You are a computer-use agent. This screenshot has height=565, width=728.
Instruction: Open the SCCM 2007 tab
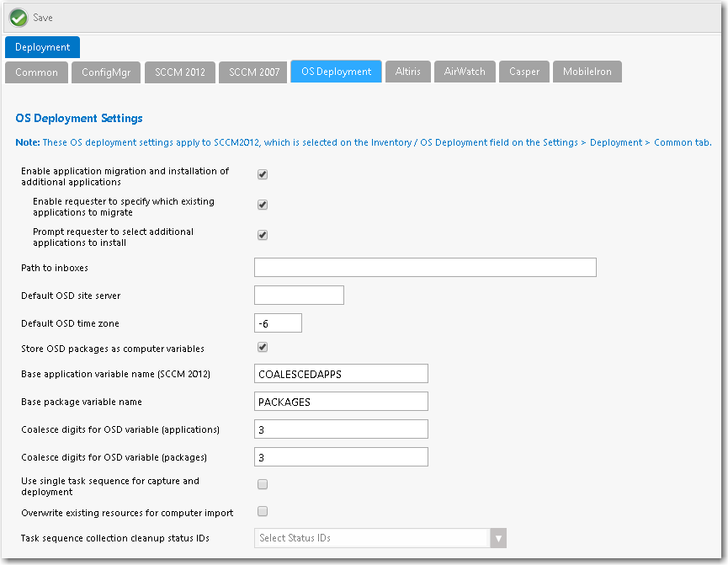pos(252,72)
